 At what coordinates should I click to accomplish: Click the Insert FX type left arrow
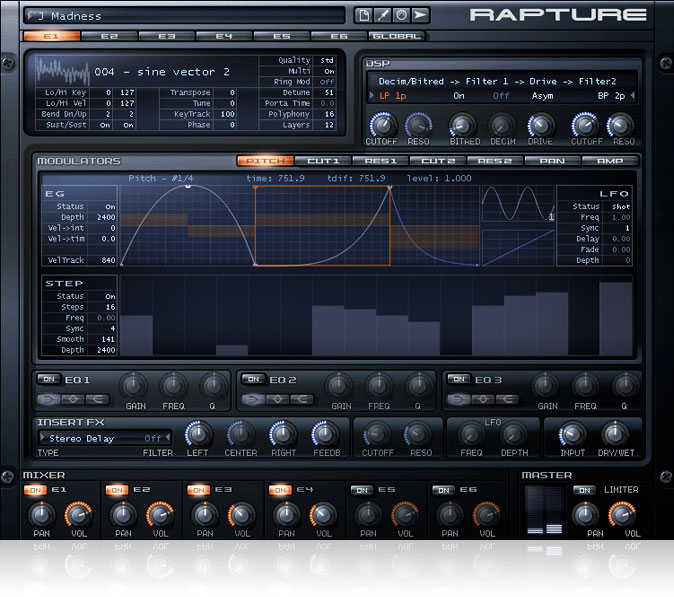click(42, 438)
